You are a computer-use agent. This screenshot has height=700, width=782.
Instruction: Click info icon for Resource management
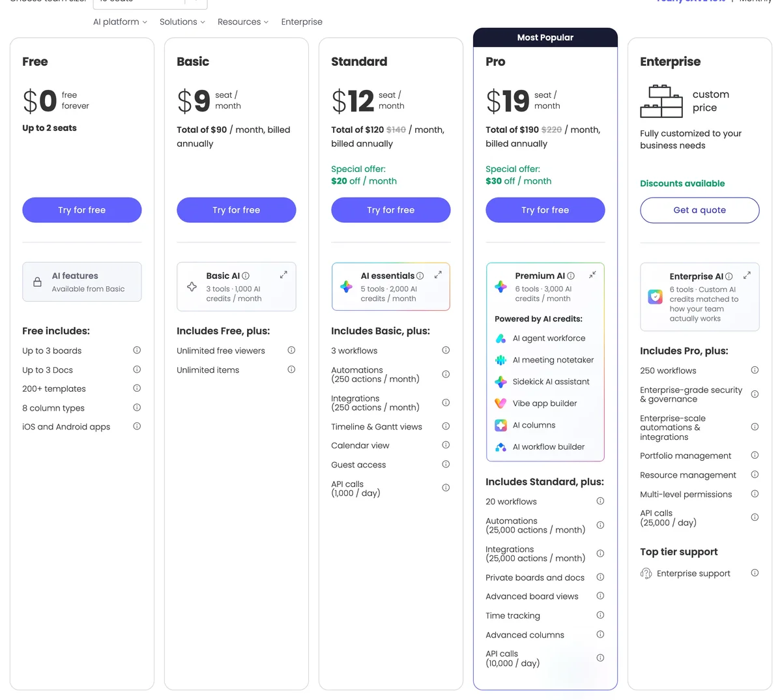coord(755,474)
